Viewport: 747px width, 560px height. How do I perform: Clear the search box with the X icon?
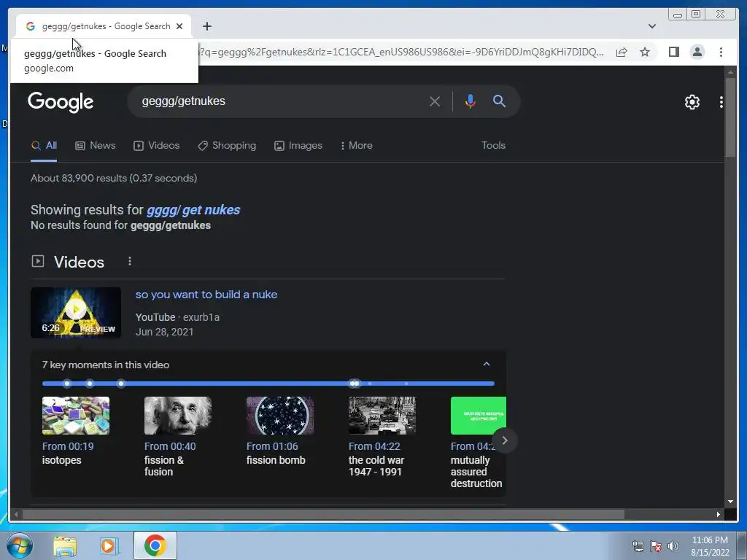pos(435,101)
